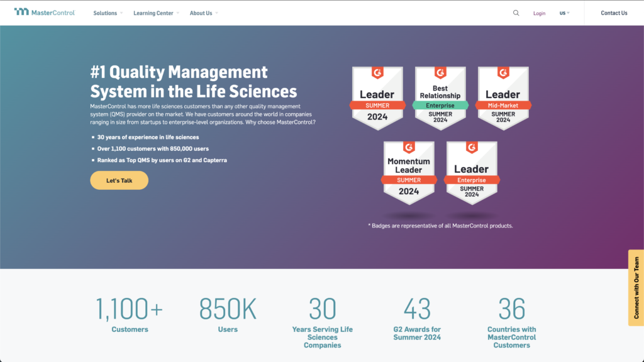Select the Leader Mid-Market badge
This screenshot has width=644, height=362.
[503, 97]
